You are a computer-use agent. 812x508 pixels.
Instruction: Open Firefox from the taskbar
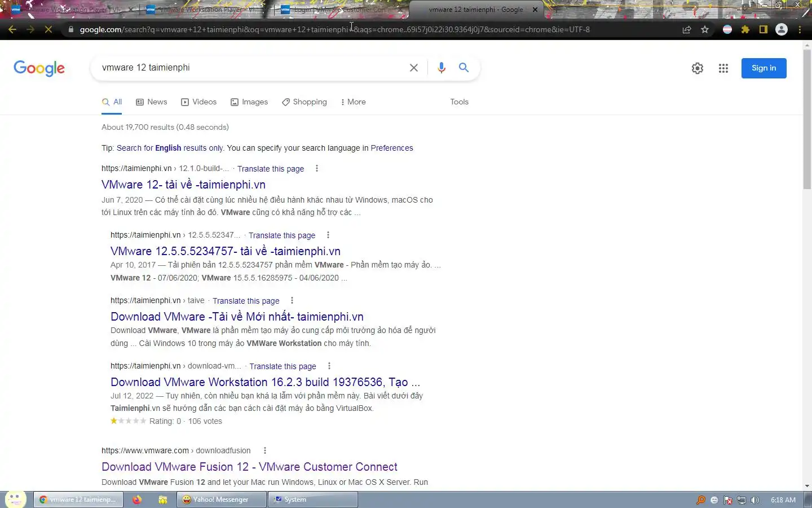(x=137, y=500)
